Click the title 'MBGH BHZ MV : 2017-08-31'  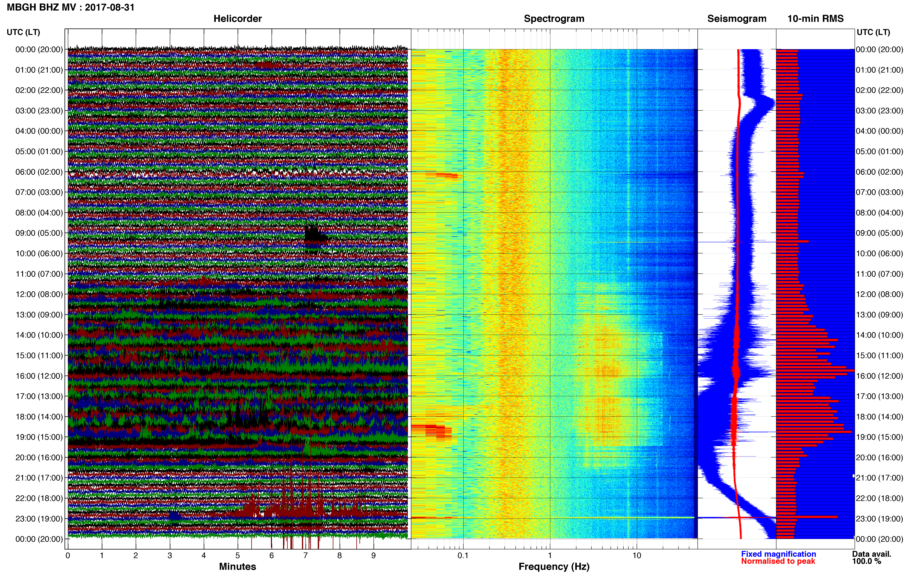71,7
